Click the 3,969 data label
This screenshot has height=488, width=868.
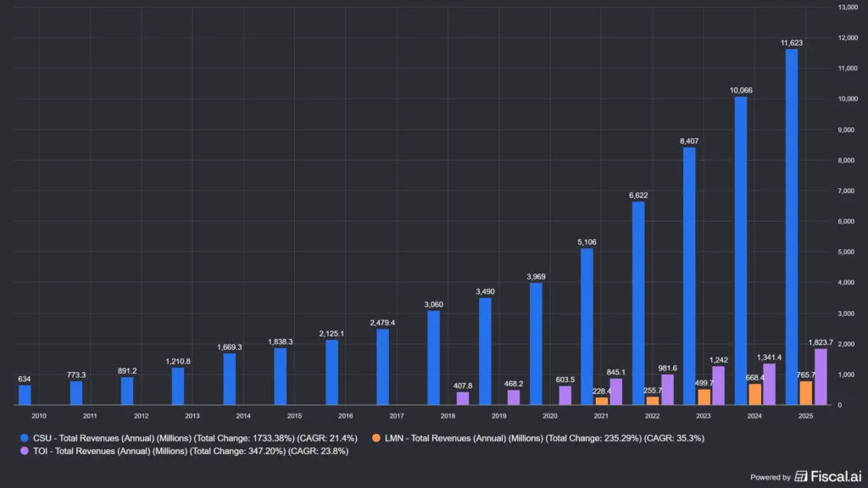pyautogui.click(x=536, y=277)
